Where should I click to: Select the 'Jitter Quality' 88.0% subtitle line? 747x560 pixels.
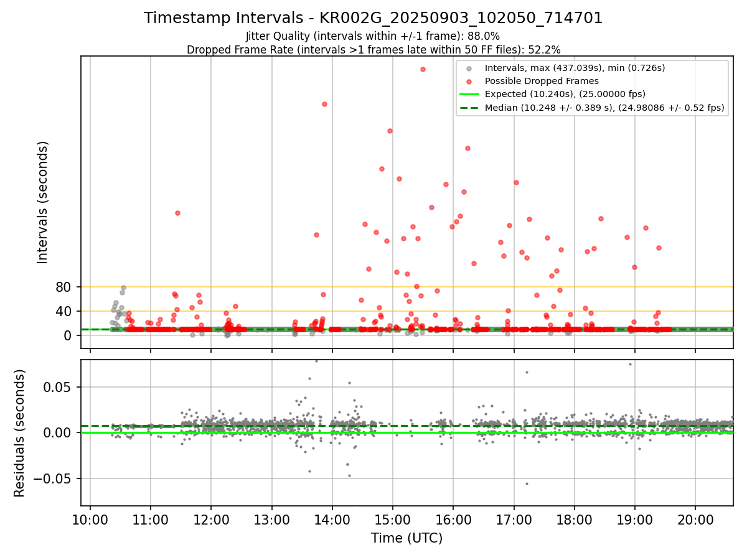pyautogui.click(x=373, y=36)
